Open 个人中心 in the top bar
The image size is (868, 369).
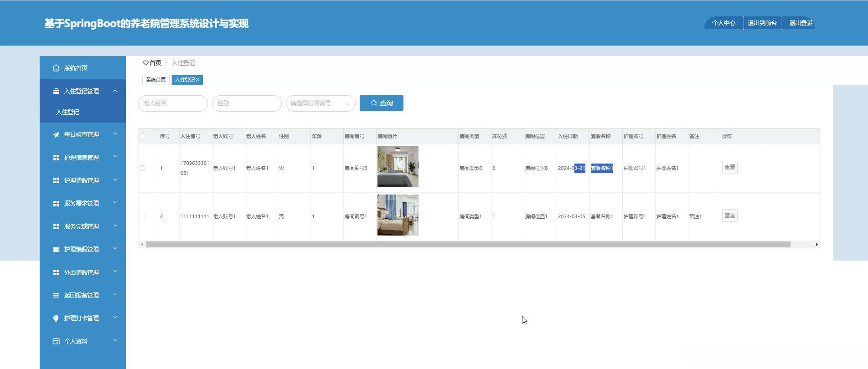pos(723,23)
